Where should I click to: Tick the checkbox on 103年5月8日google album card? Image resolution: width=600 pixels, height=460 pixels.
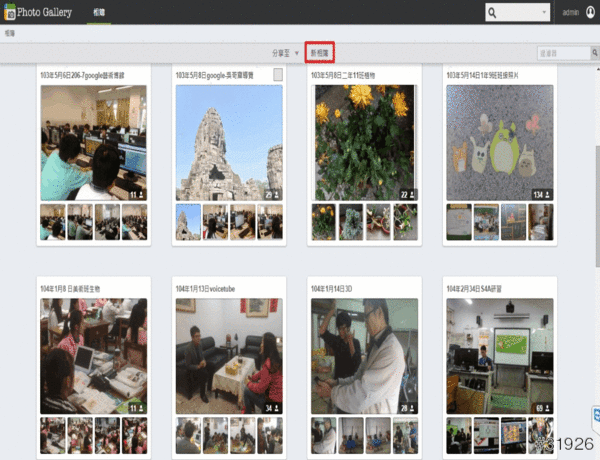(x=278, y=75)
